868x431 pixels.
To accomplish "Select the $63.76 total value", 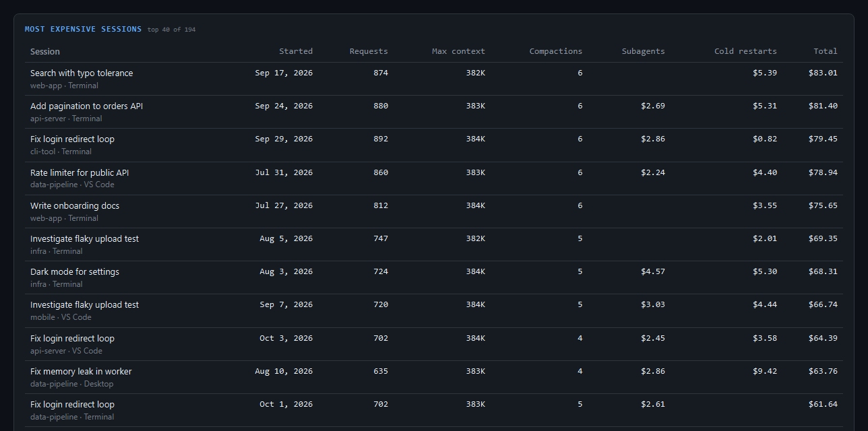I will (x=823, y=371).
